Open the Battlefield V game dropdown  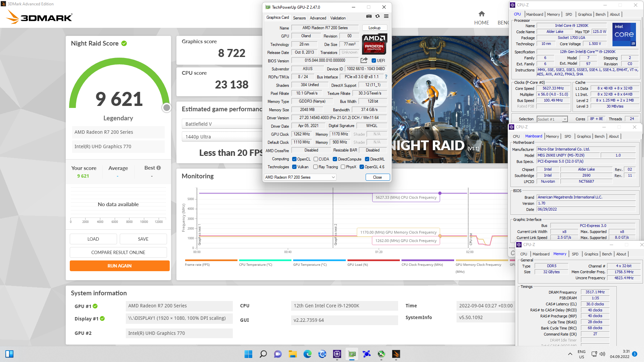click(222, 124)
